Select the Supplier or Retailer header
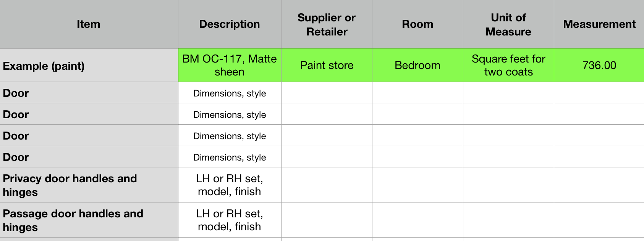Viewport: 644px width, 241px height. 327,24
